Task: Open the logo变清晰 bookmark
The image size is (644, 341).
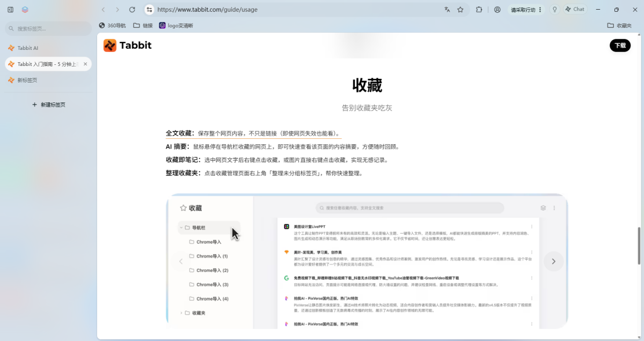Action: 176,25
